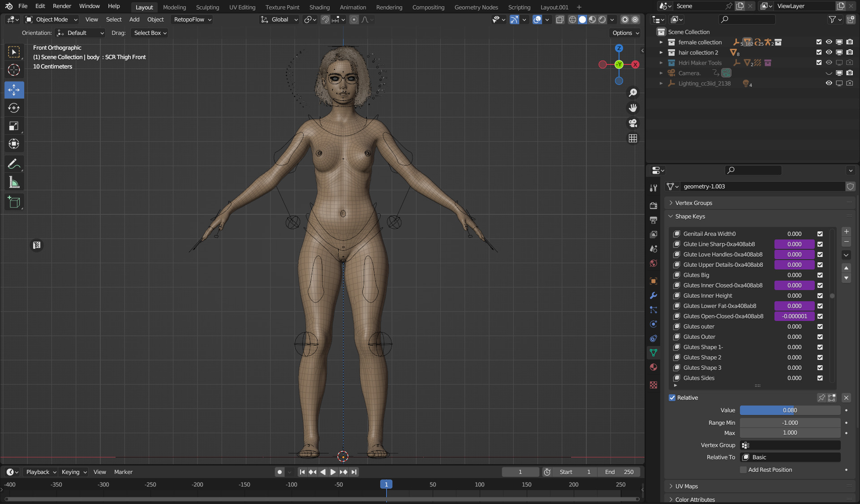This screenshot has width=860, height=504.
Task: Open the Select Box drag dropdown
Action: pyautogui.click(x=150, y=33)
